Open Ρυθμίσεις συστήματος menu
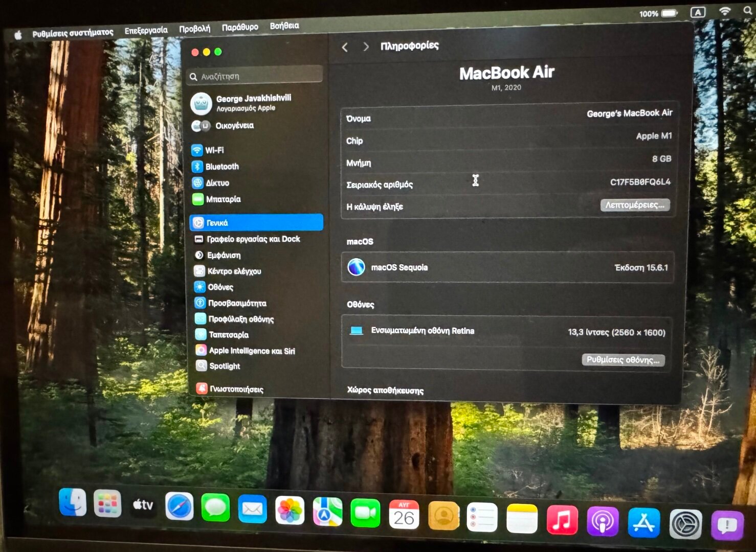The height and width of the screenshot is (552, 756). pos(73,33)
